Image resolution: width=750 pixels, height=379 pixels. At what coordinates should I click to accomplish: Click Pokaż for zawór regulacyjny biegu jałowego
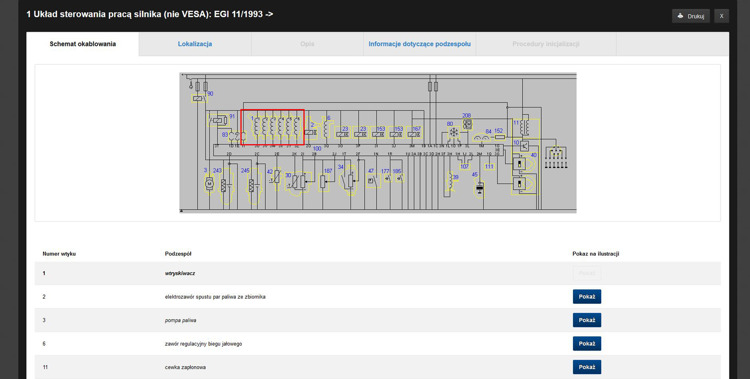[587, 344]
